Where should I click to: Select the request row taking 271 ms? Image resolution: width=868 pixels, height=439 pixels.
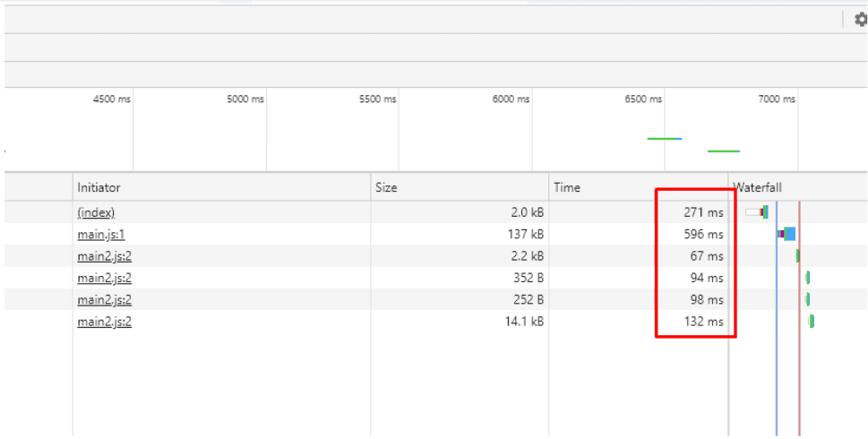(x=436, y=212)
